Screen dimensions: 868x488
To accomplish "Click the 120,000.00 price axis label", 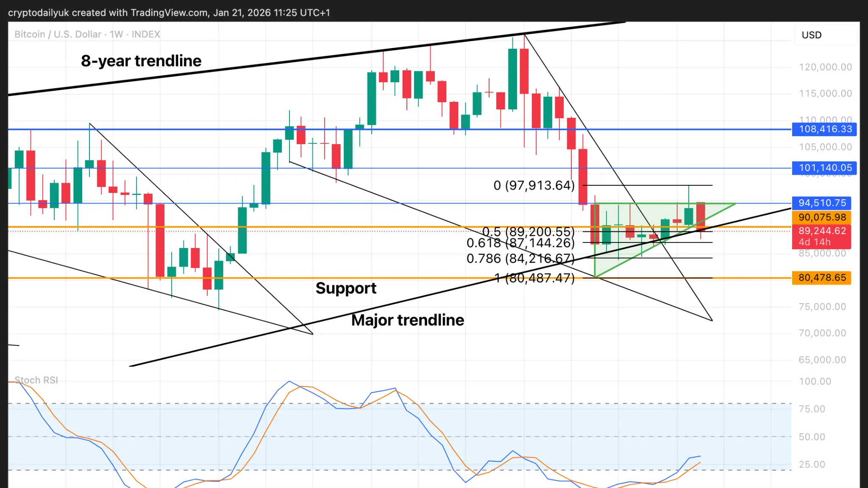I will click(825, 67).
